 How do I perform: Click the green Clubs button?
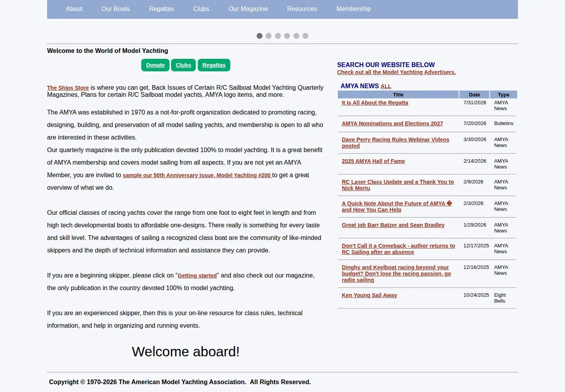(x=183, y=65)
